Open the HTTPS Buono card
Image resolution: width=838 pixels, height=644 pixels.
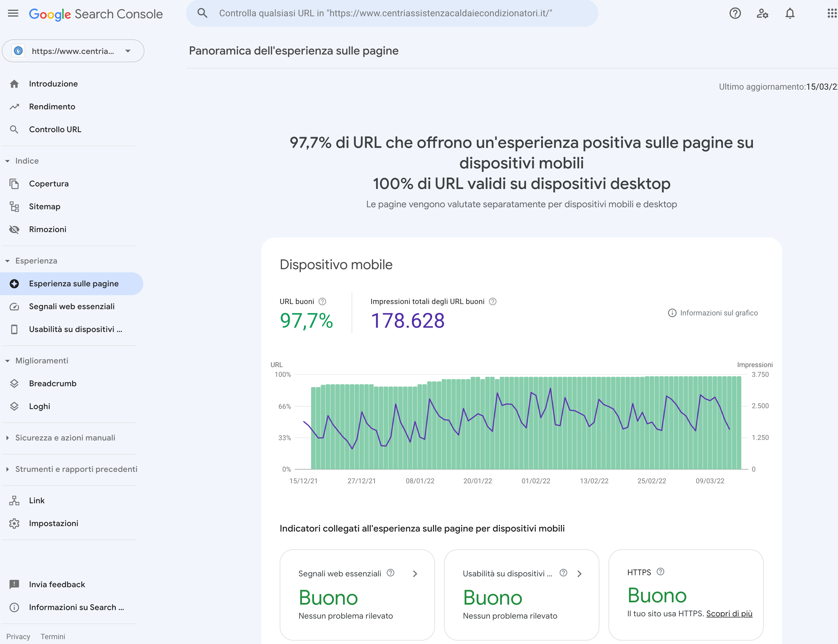pyautogui.click(x=686, y=595)
